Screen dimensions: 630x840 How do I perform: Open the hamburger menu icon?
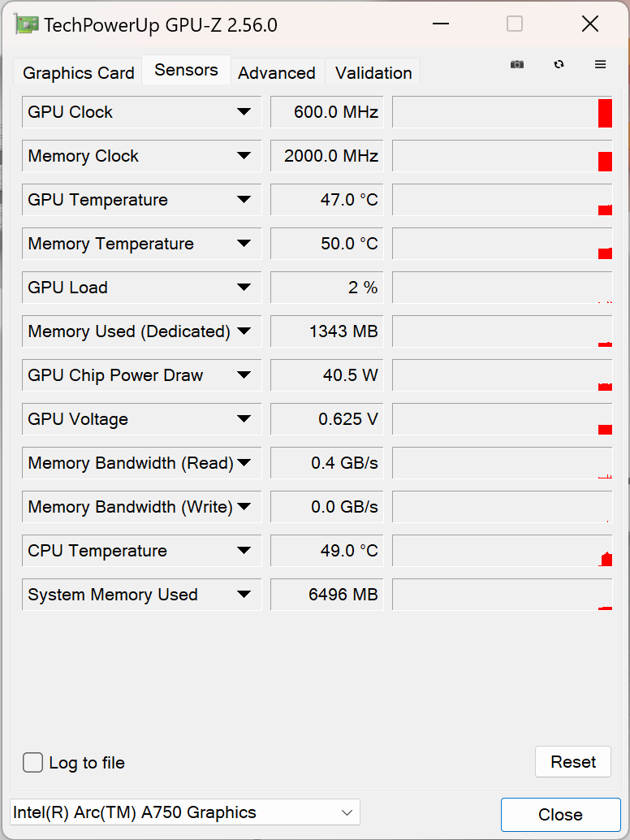[601, 65]
